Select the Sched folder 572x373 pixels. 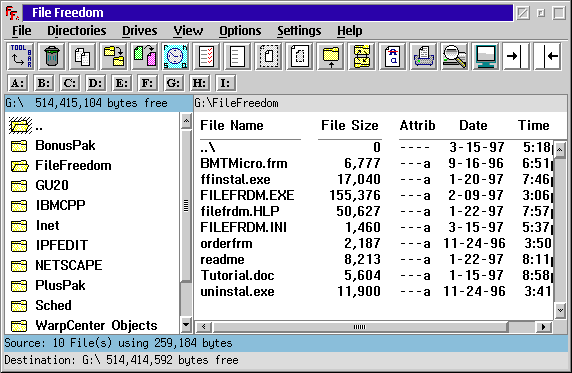pos(41,305)
